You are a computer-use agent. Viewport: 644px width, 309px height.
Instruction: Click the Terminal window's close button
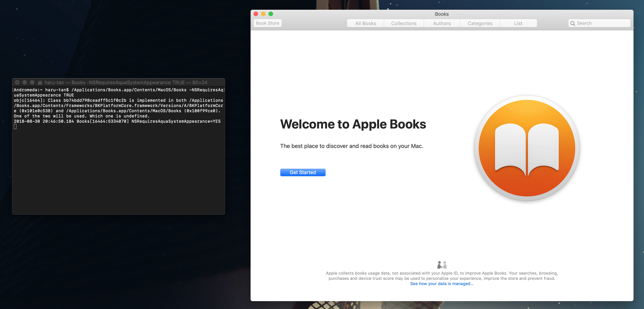coord(17,82)
